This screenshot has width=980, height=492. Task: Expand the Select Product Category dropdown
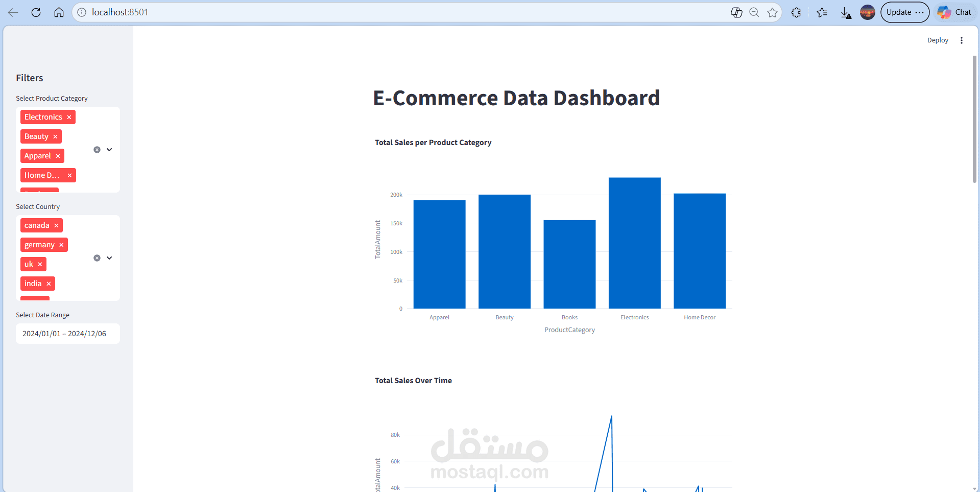click(109, 149)
